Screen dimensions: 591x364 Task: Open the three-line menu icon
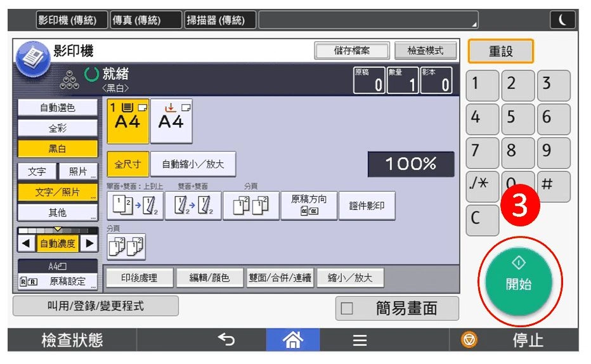(360, 341)
